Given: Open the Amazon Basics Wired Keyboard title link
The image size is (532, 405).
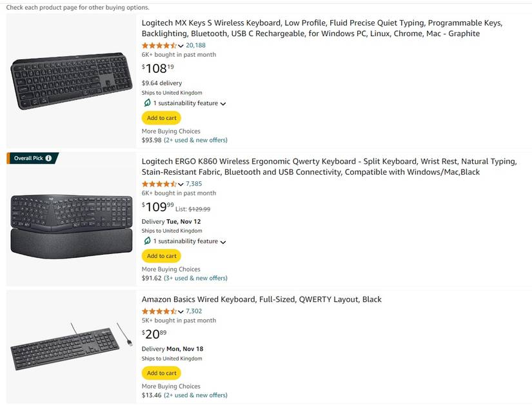Looking at the screenshot, I should [261, 299].
